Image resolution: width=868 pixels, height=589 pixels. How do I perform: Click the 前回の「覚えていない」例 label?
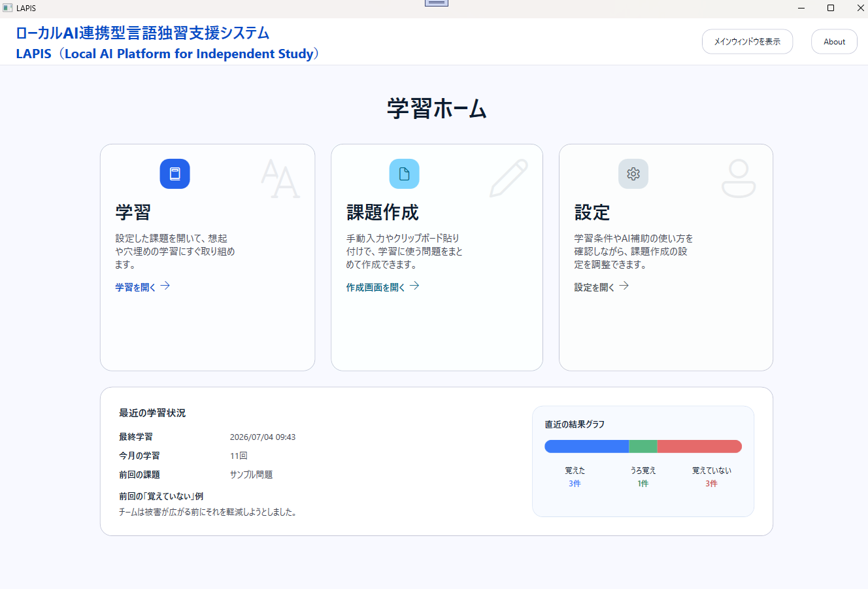(x=161, y=496)
